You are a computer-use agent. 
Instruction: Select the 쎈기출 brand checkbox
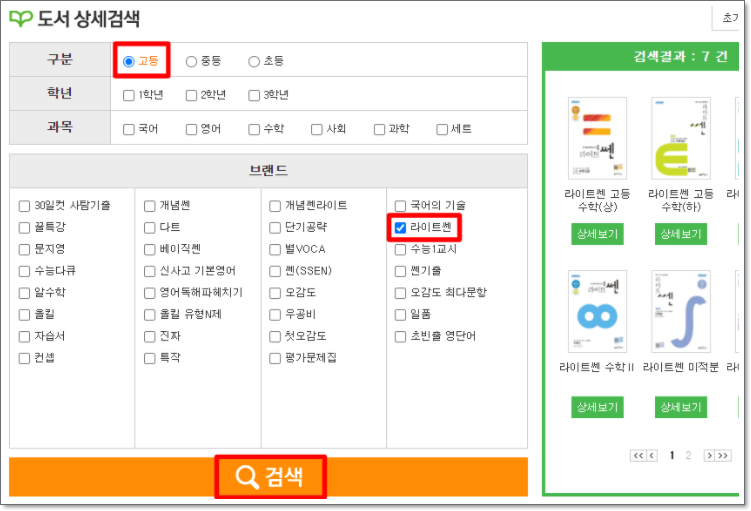tap(400, 271)
